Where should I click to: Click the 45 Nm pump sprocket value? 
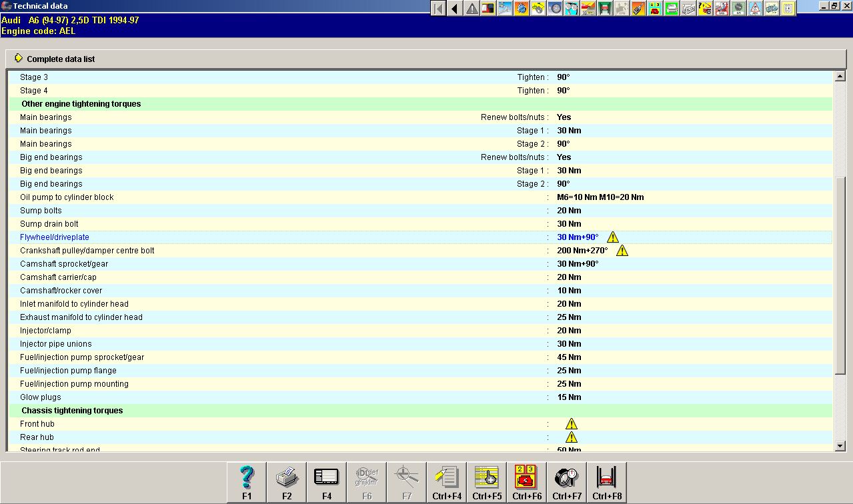click(569, 357)
